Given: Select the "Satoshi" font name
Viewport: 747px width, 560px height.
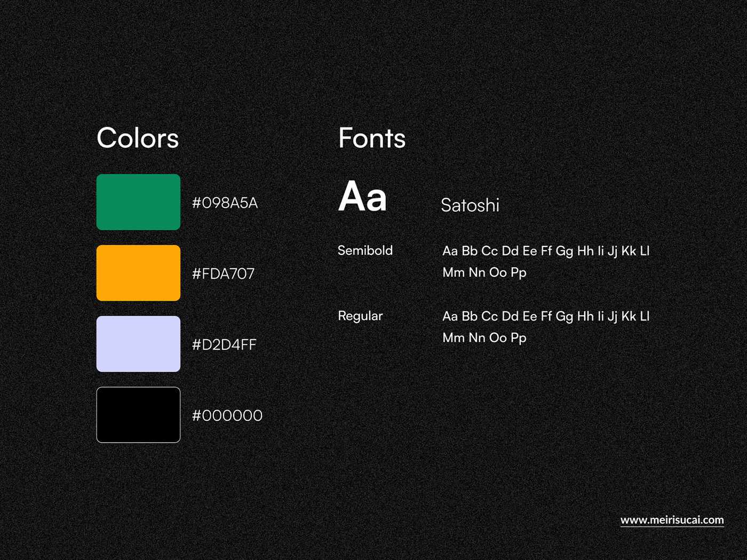Looking at the screenshot, I should (470, 205).
